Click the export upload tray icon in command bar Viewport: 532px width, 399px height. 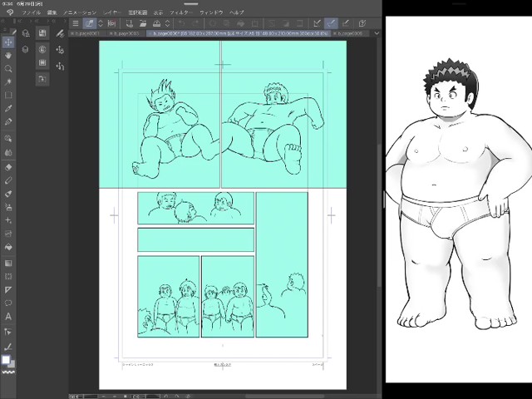[157, 23]
